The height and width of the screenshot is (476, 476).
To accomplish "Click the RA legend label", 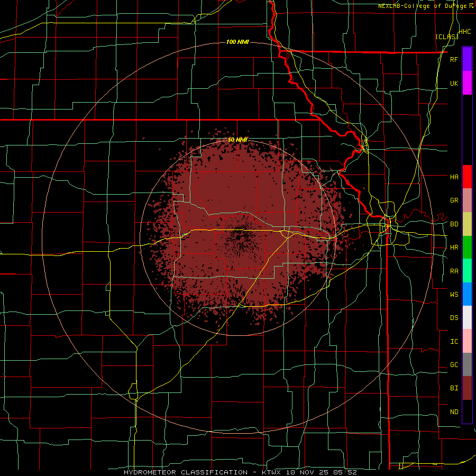I will [x=454, y=271].
